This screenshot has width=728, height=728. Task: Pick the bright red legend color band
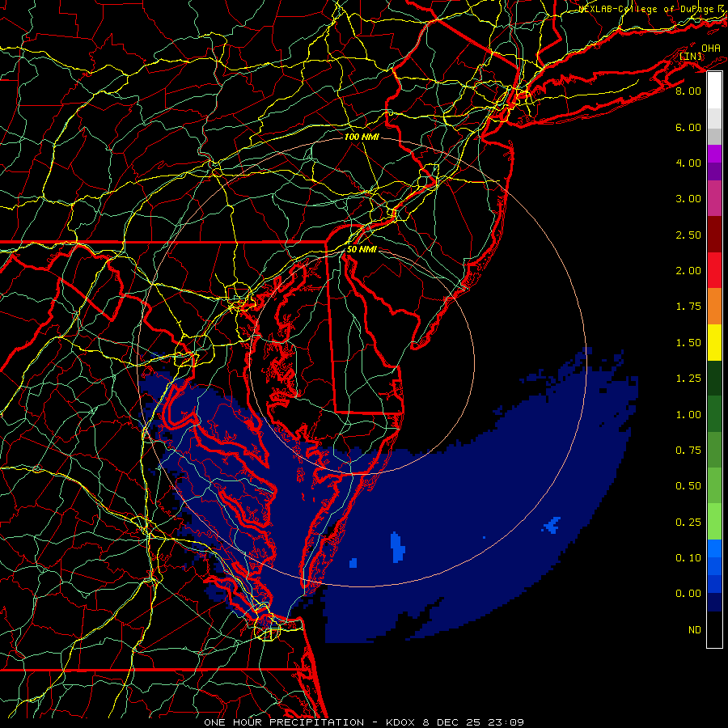pos(714,270)
